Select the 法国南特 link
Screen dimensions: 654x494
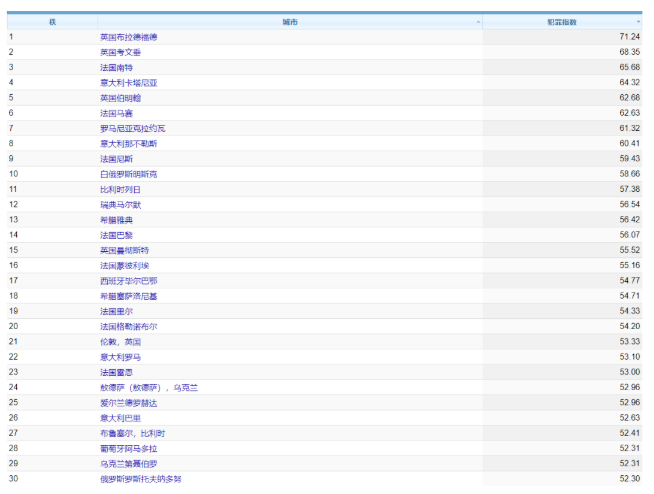point(116,67)
